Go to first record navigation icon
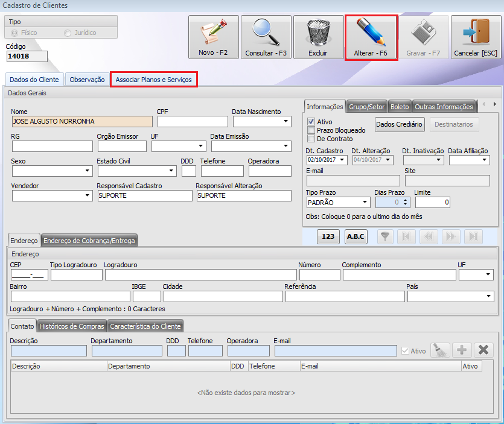 [406, 237]
